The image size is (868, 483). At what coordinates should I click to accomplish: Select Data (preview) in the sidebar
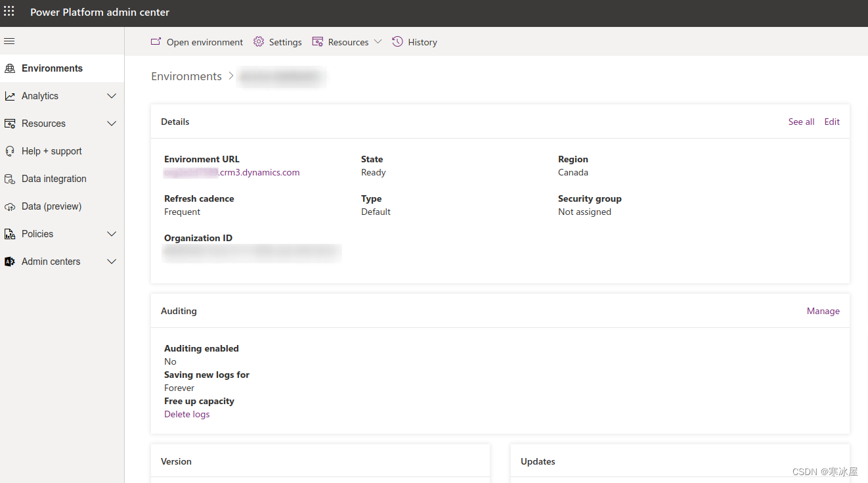[x=62, y=206]
